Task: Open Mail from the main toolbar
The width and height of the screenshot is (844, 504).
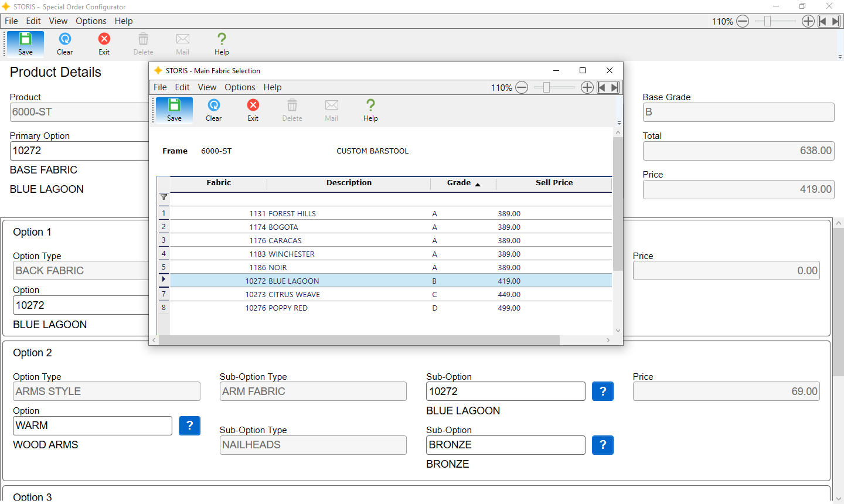Action: pyautogui.click(x=182, y=43)
